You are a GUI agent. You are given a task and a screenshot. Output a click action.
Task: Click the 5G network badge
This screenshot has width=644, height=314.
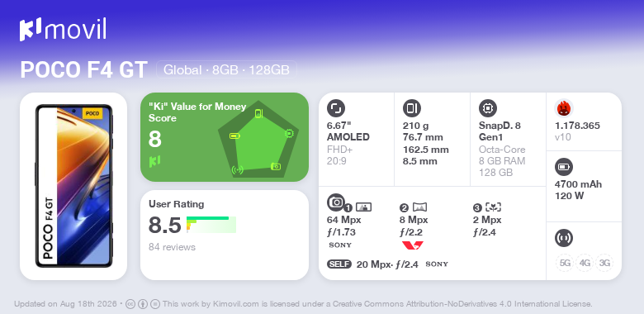(565, 263)
